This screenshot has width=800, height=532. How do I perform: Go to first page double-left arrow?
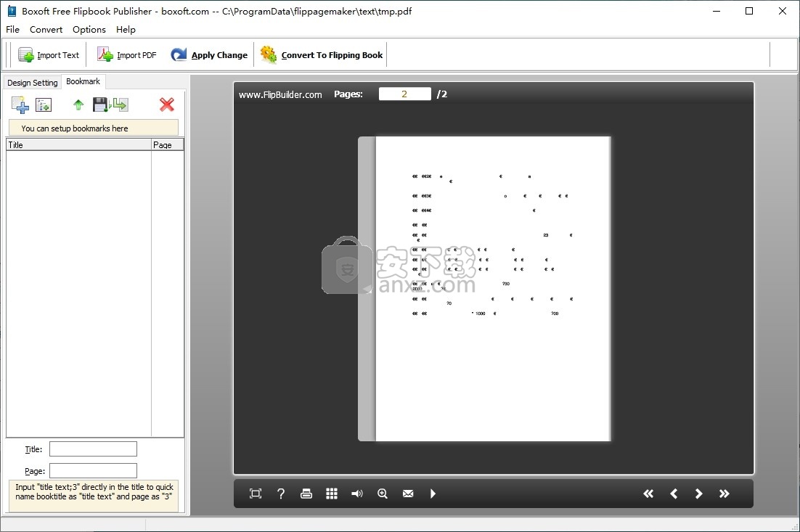coord(648,494)
